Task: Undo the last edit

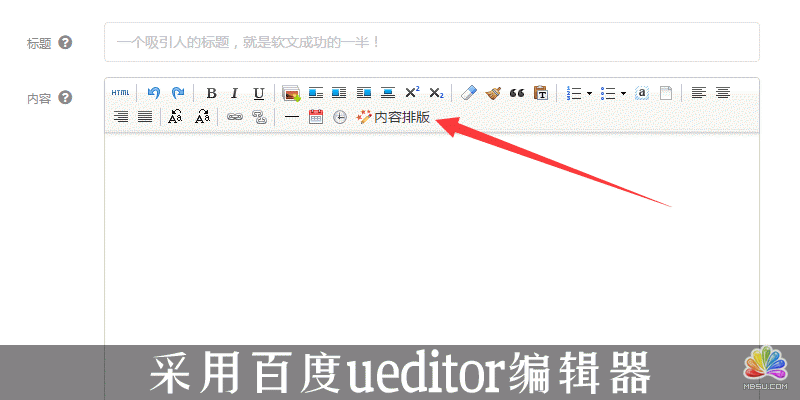Action: 154,93
